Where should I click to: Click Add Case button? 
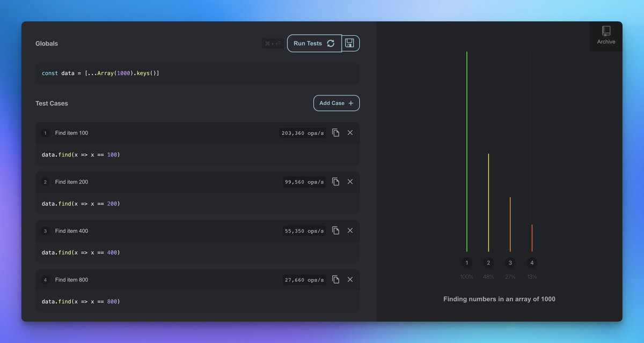(336, 103)
